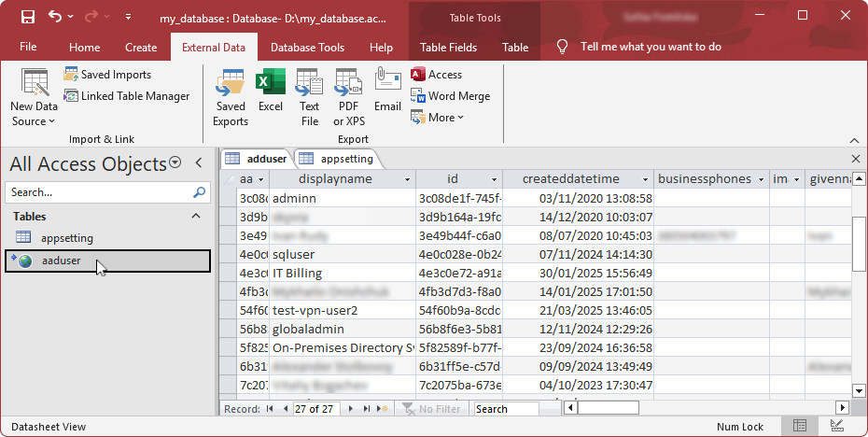Create a new blank record
Image resolution: width=868 pixels, height=437 pixels.
[x=383, y=409]
